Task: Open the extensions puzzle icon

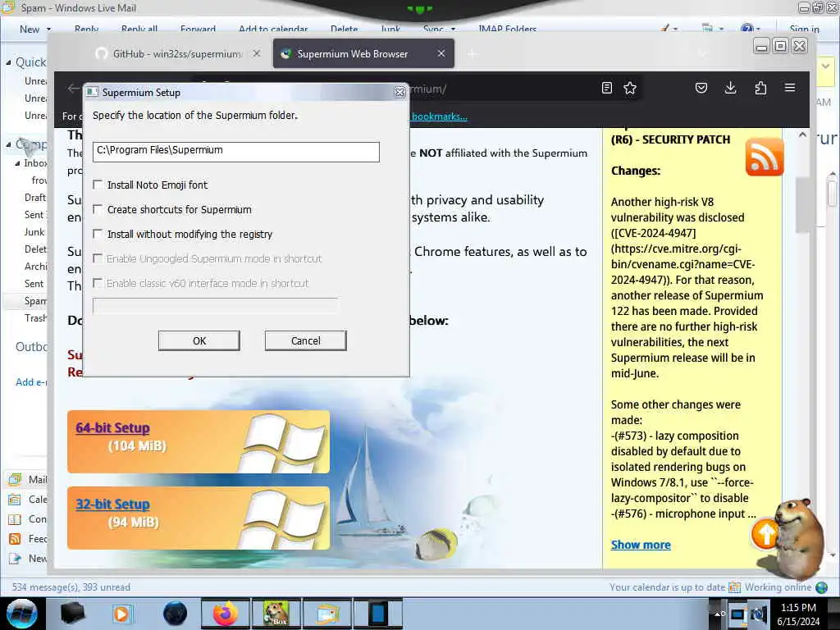Action: [x=760, y=88]
